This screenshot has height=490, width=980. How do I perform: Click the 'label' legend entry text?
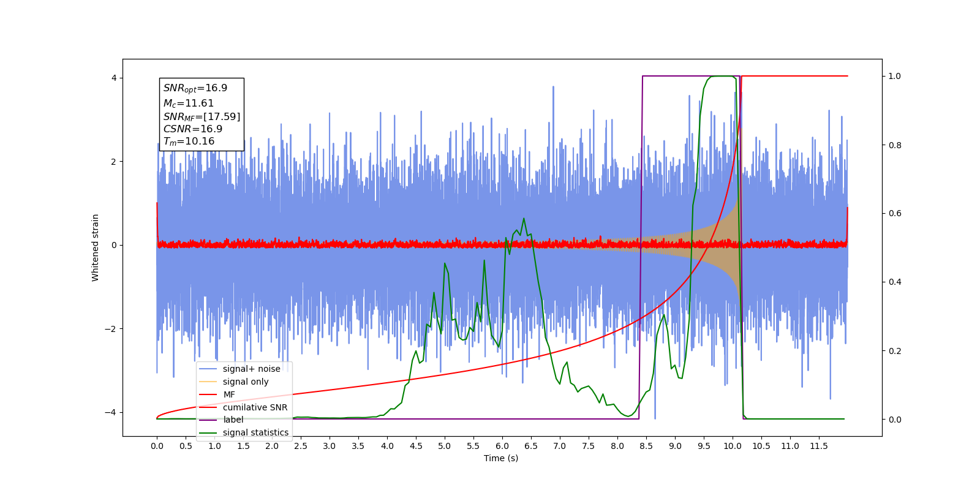[x=233, y=420]
